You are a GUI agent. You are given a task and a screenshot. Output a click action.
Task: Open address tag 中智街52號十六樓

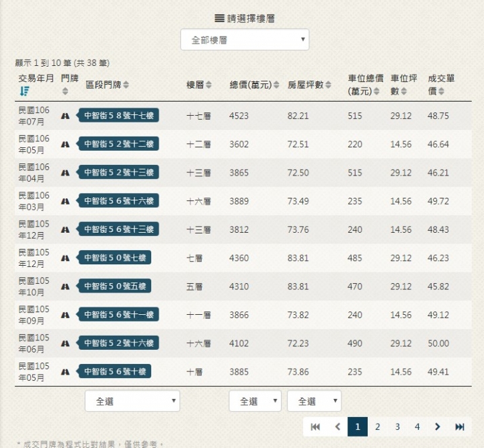(118, 342)
